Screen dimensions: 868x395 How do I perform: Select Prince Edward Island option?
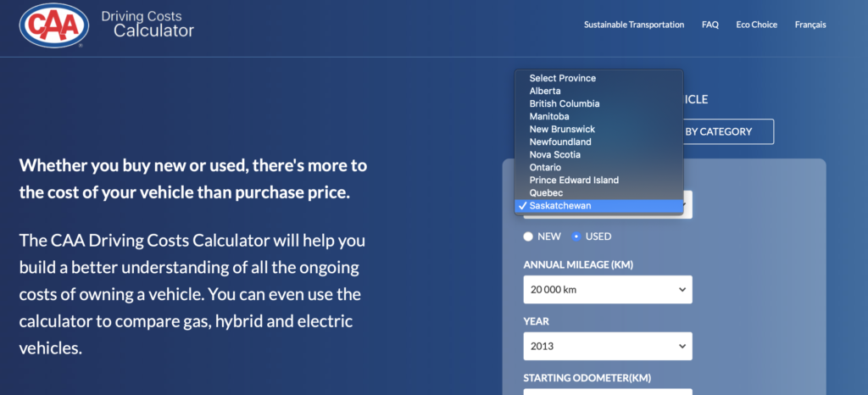tap(599, 180)
